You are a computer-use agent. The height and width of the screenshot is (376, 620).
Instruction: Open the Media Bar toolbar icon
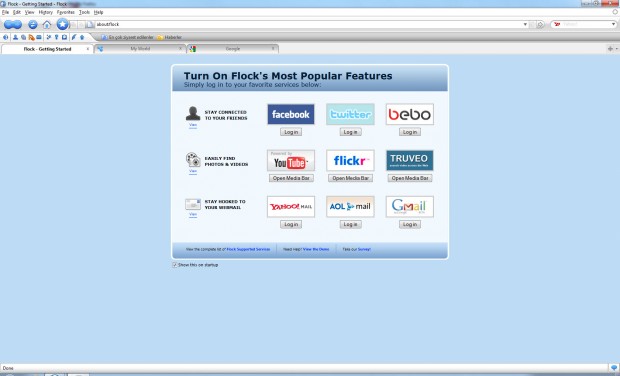click(23, 37)
